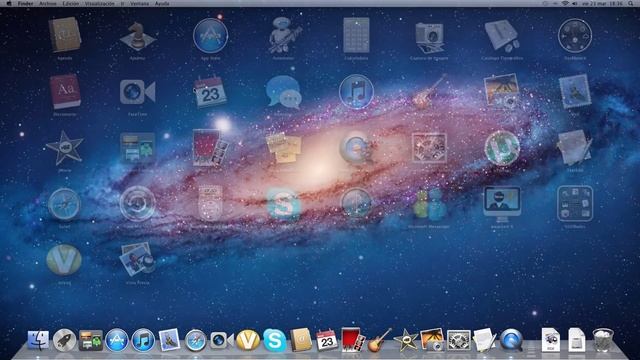Open Time Machine in Launchpad
Viewport: 640px width, 360px height.
[x=138, y=204]
